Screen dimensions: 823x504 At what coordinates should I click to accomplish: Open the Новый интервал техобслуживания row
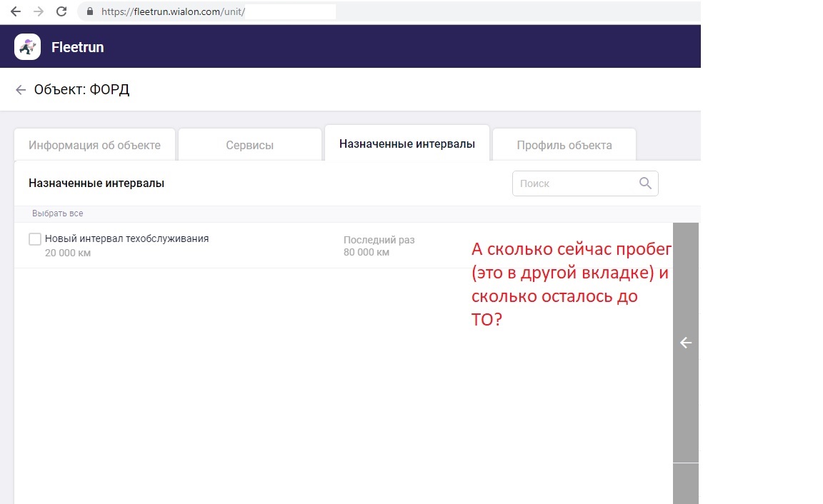[126, 239]
